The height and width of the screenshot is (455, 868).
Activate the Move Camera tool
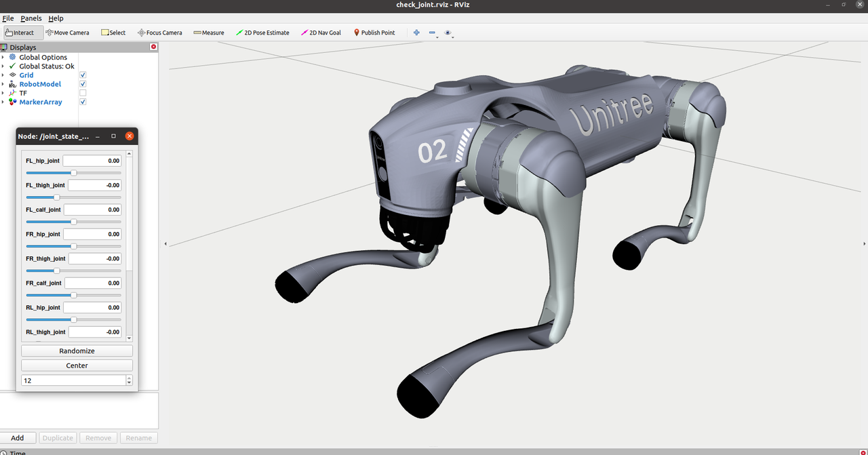[x=67, y=33]
